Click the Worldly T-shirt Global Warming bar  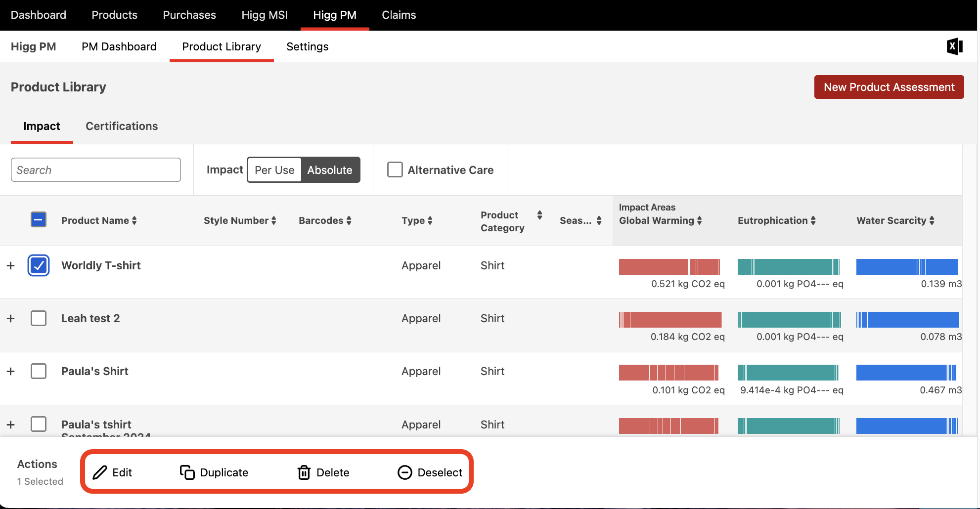pyautogui.click(x=669, y=267)
